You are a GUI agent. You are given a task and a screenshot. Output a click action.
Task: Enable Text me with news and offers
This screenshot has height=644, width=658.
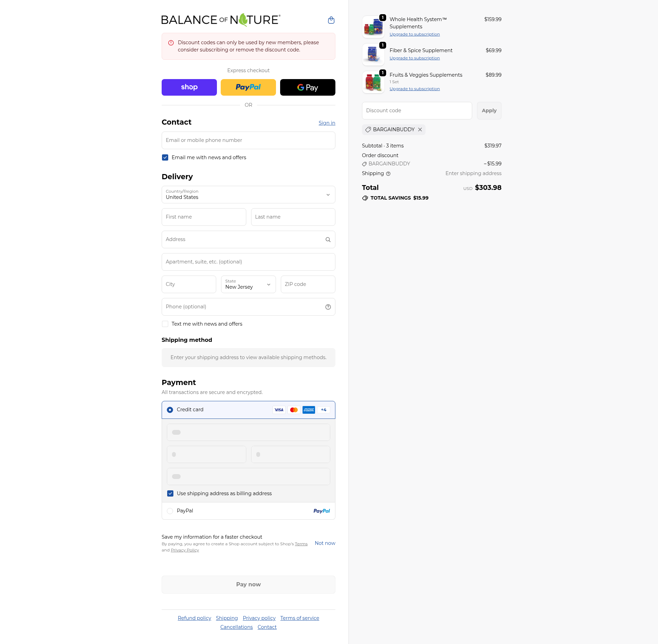click(x=165, y=324)
